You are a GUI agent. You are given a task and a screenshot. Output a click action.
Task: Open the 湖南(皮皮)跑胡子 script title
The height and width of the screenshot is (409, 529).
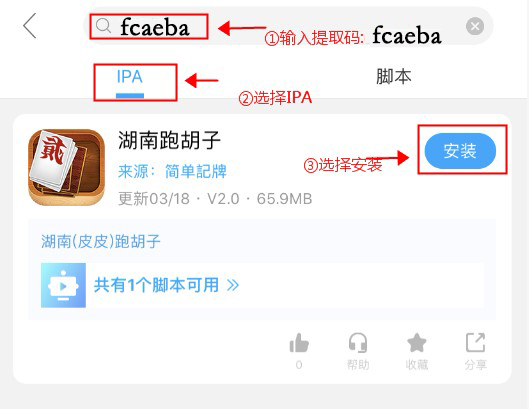(x=101, y=242)
